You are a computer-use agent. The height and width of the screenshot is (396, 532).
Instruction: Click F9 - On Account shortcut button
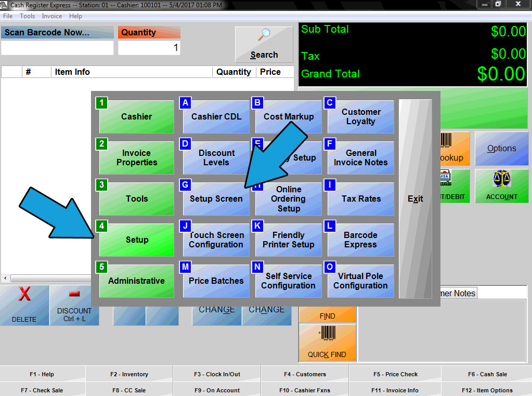click(x=217, y=390)
